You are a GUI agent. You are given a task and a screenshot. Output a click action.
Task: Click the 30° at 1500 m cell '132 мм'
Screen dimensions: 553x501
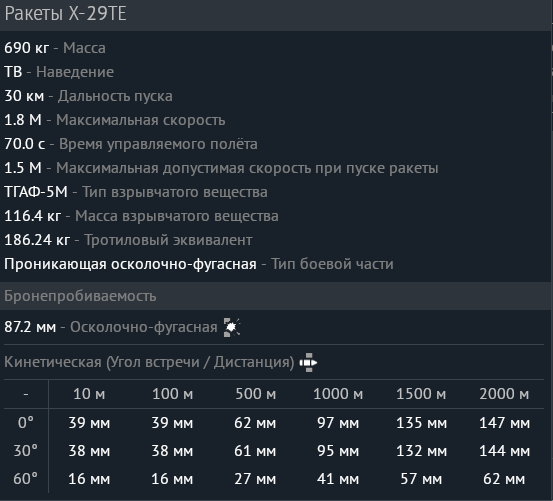421,451
